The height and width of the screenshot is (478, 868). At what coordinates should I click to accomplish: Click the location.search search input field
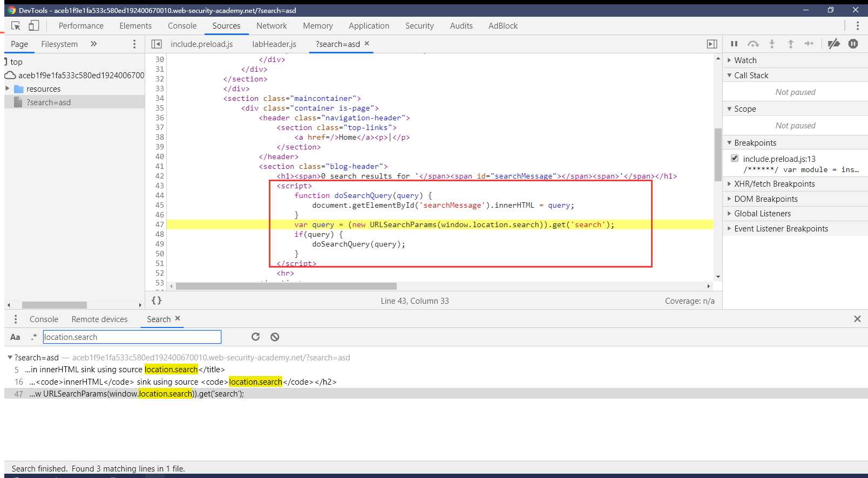point(132,337)
